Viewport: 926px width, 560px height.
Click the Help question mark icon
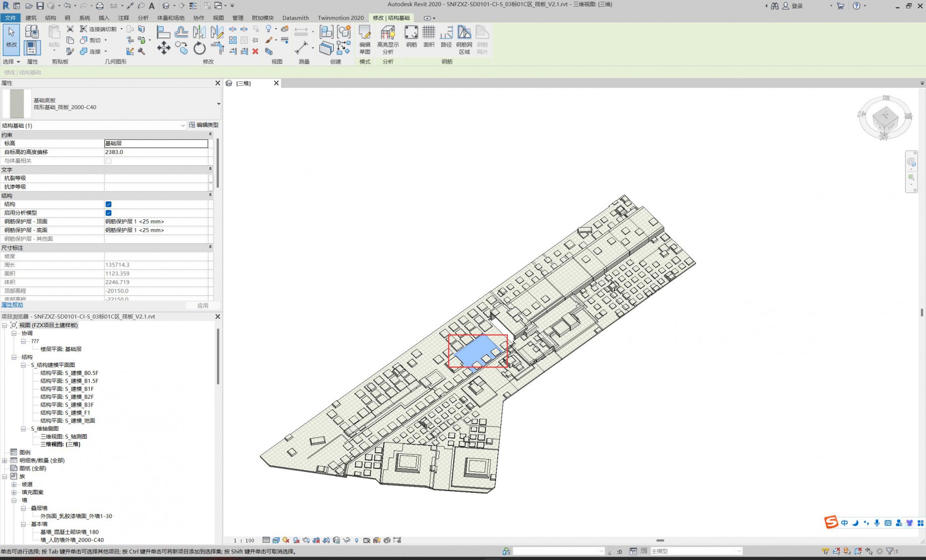[x=856, y=6]
